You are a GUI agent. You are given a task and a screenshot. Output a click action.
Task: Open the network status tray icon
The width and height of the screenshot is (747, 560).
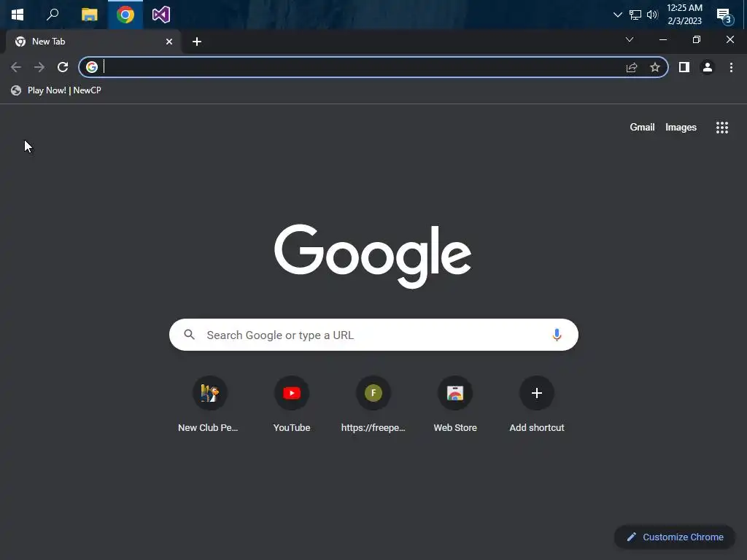point(635,15)
